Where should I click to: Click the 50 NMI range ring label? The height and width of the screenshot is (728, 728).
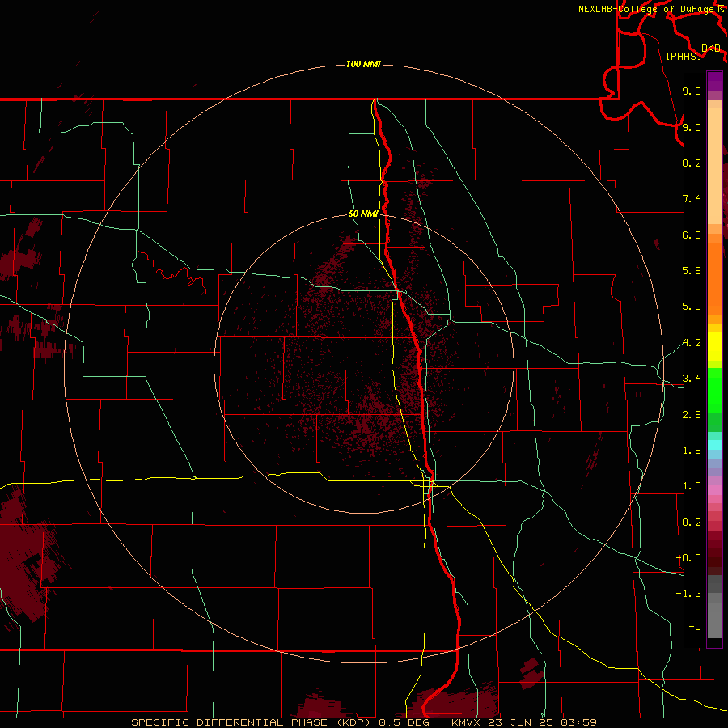pos(363,214)
